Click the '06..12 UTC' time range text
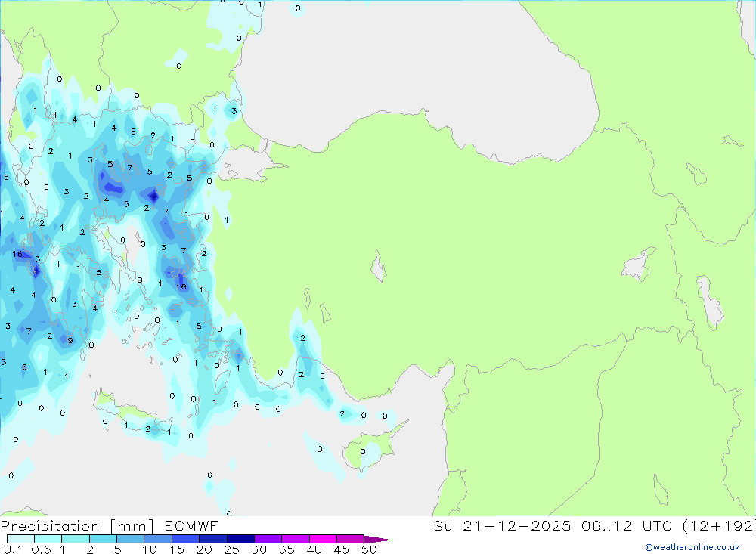756x554 pixels. coord(627,525)
